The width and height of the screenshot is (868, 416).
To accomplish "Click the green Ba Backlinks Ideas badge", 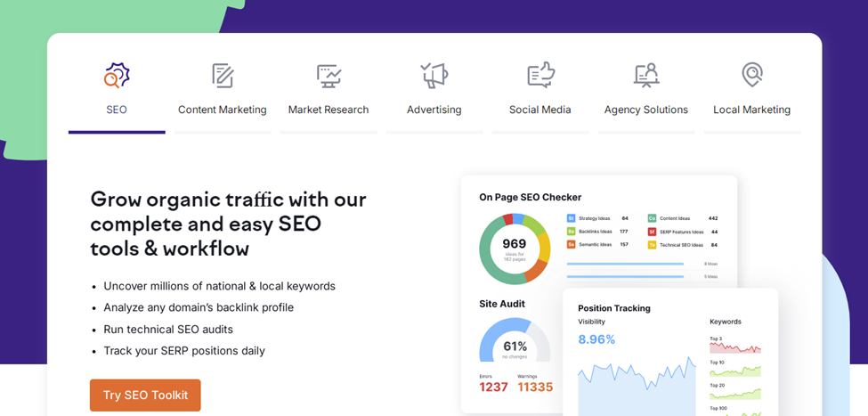I will coord(572,232).
